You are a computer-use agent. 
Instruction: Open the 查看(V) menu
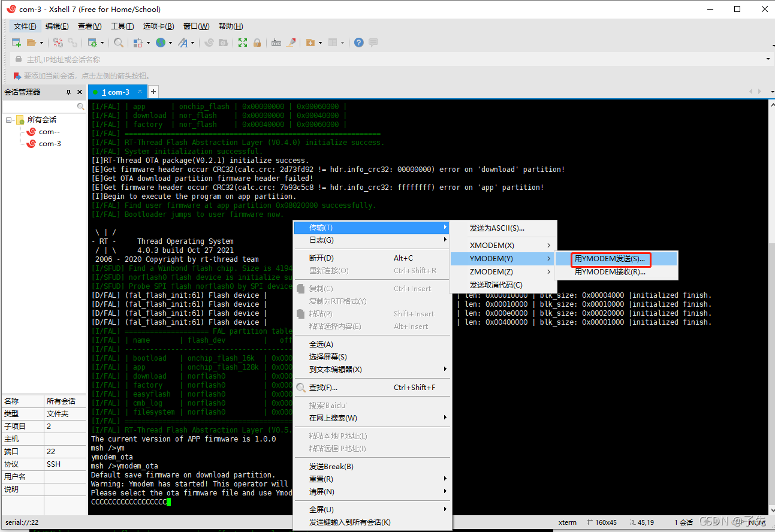click(89, 26)
